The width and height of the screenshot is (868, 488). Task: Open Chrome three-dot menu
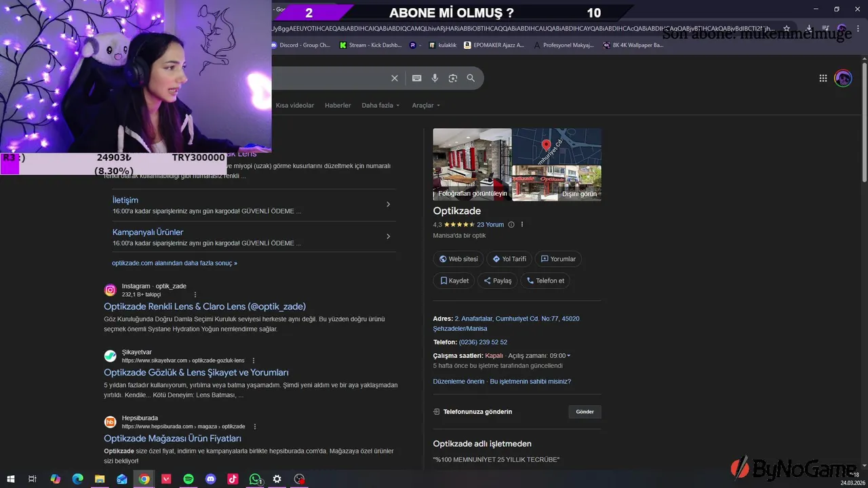[859, 28]
